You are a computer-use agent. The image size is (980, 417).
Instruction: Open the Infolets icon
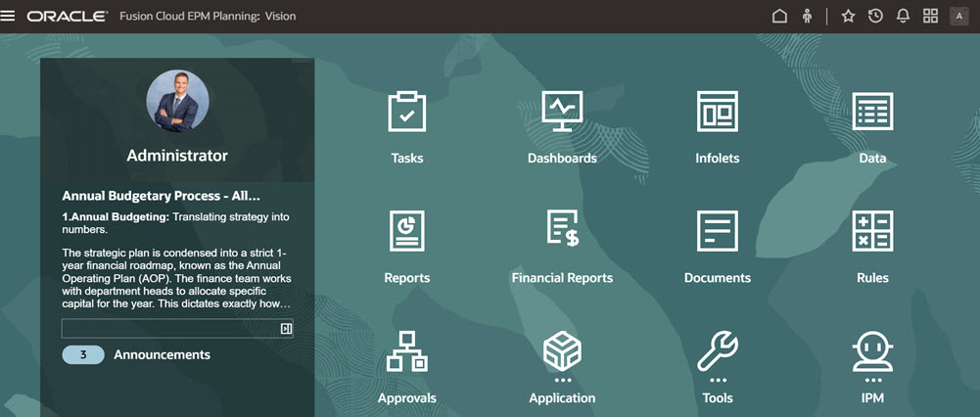pos(718,112)
